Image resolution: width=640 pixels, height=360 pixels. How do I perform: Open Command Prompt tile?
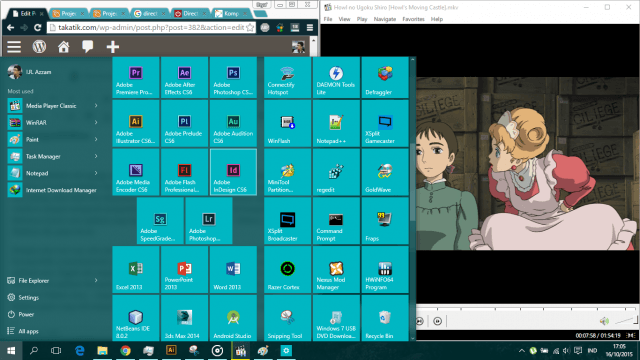click(336, 221)
